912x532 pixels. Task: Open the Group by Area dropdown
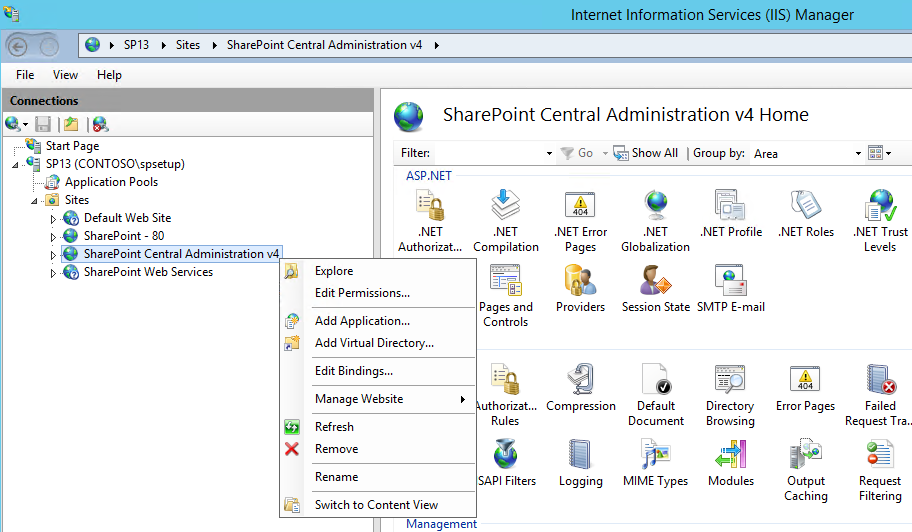[858, 153]
